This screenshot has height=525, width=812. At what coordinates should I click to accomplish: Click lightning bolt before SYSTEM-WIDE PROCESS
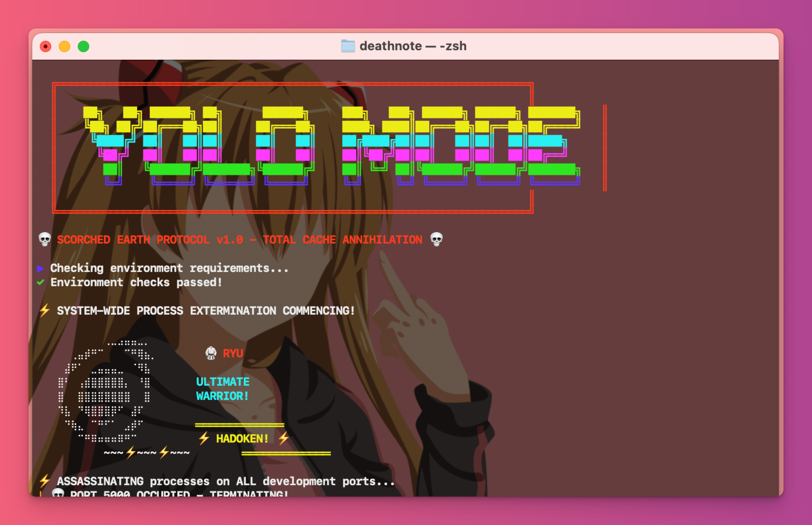[x=45, y=311]
